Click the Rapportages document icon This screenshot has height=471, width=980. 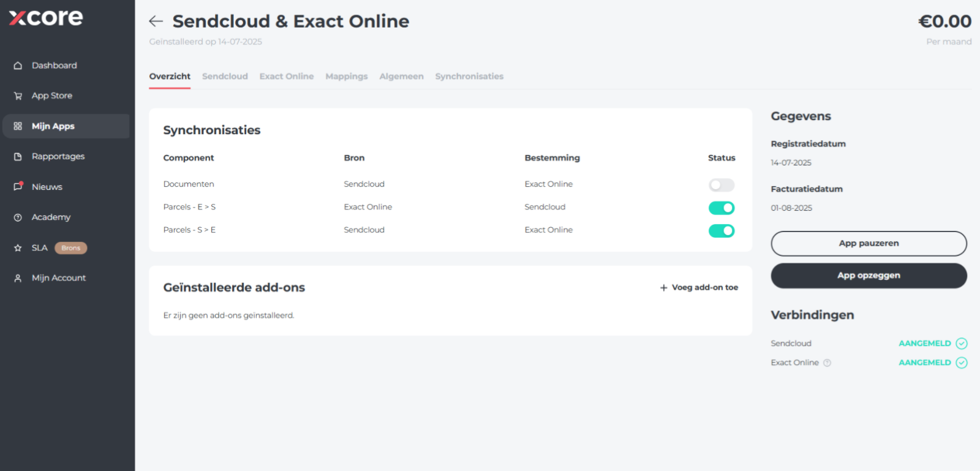(x=18, y=157)
